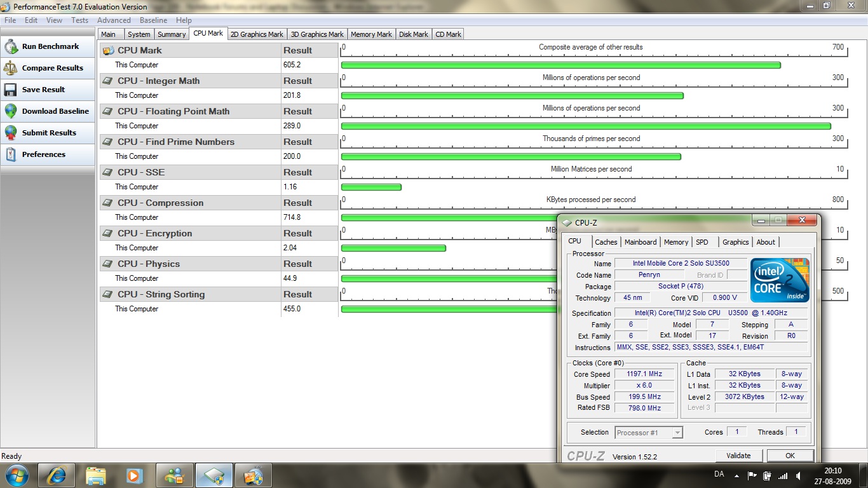
Task: Click the green CPU Mark result bar
Action: tap(561, 65)
